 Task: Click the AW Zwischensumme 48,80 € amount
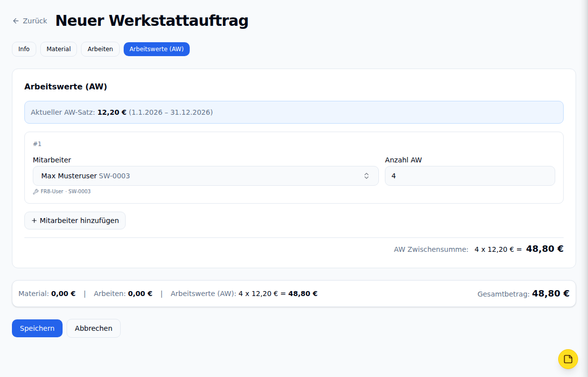coord(544,249)
